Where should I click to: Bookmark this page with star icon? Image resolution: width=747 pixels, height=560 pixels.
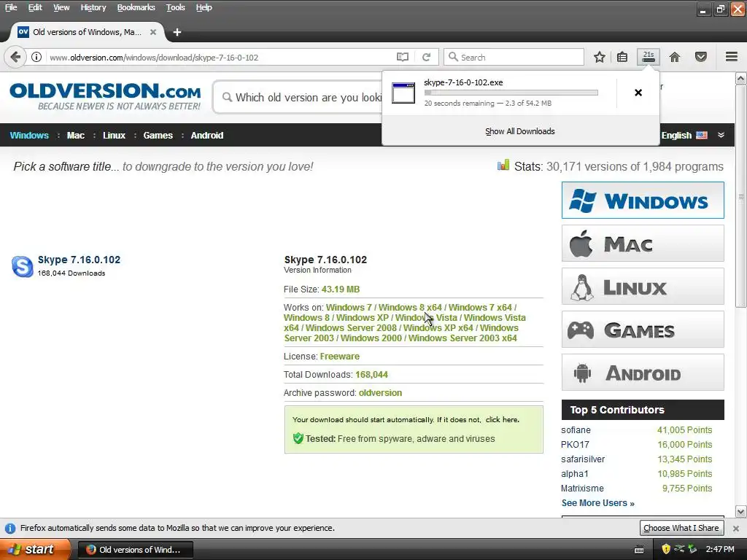click(x=600, y=57)
